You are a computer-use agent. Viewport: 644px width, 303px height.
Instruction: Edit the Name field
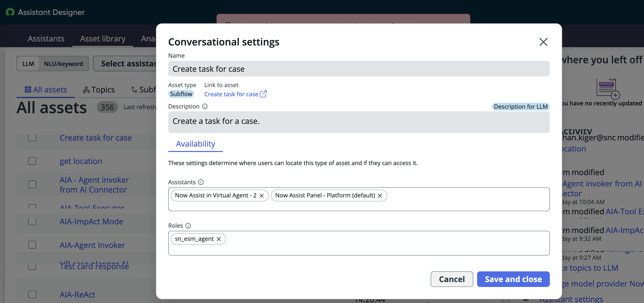tap(359, 69)
